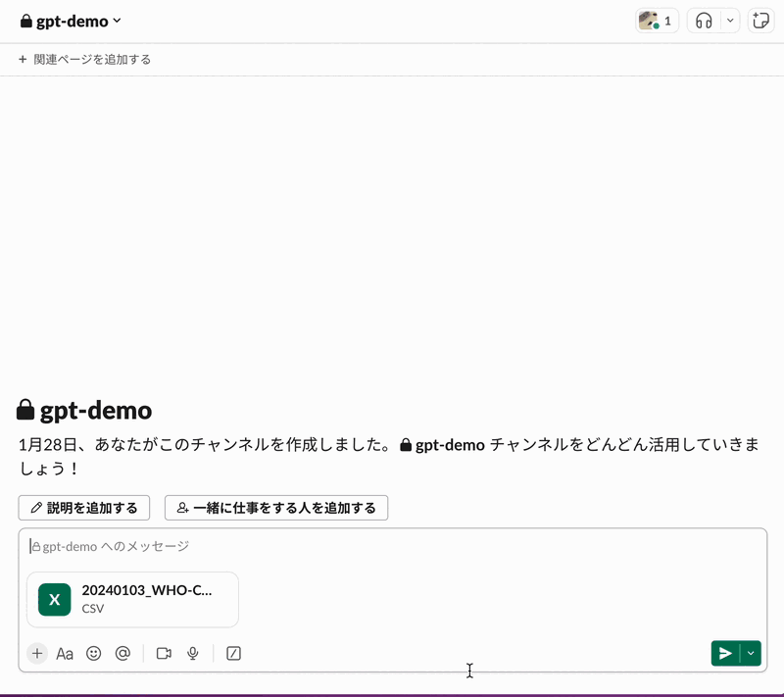Send the message with green arrow
Image resolution: width=784 pixels, height=697 pixels.
[725, 653]
